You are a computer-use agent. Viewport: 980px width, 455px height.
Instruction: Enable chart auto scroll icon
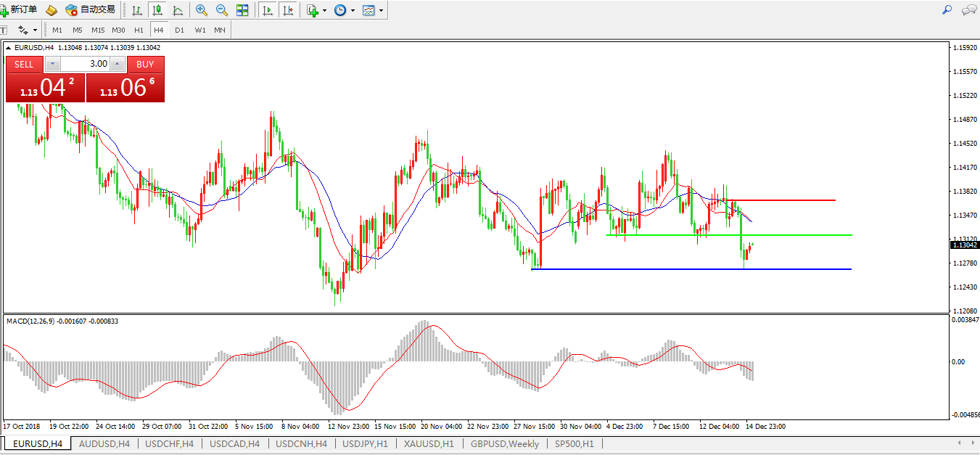(268, 10)
